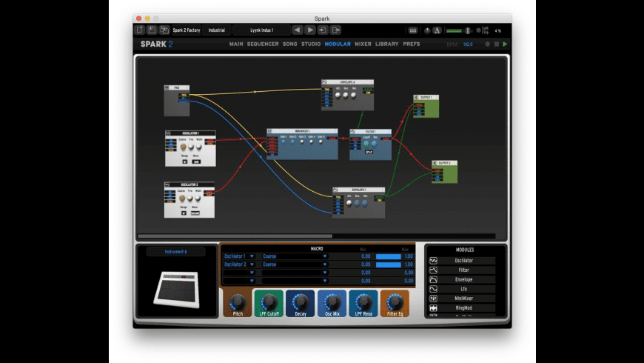644x363 pixels.
Task: Open the MIXER tab
Action: tap(363, 44)
